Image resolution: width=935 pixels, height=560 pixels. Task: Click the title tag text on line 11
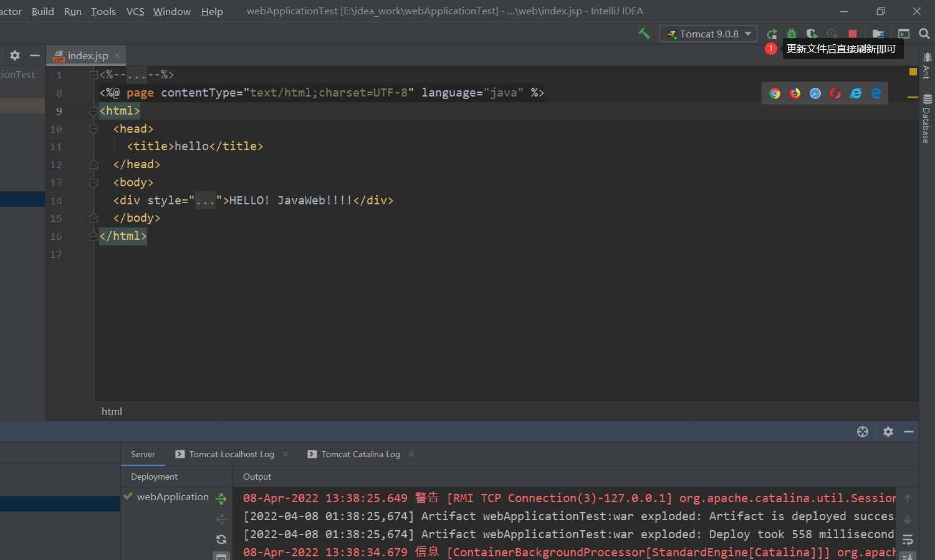(195, 146)
